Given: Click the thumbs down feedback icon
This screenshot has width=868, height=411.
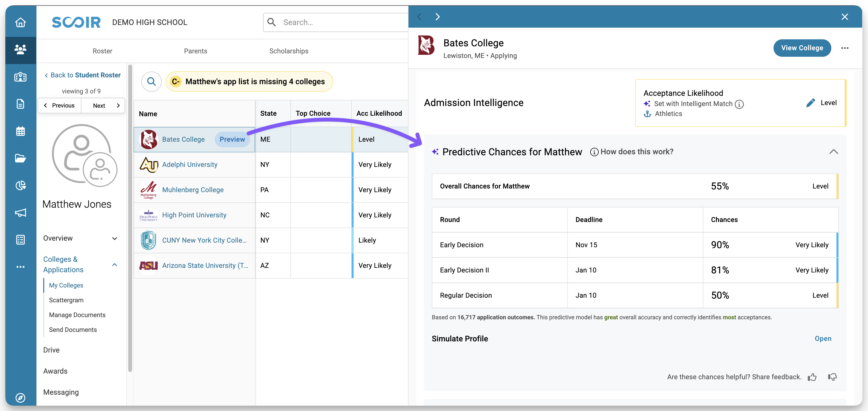Looking at the screenshot, I should coord(832,377).
